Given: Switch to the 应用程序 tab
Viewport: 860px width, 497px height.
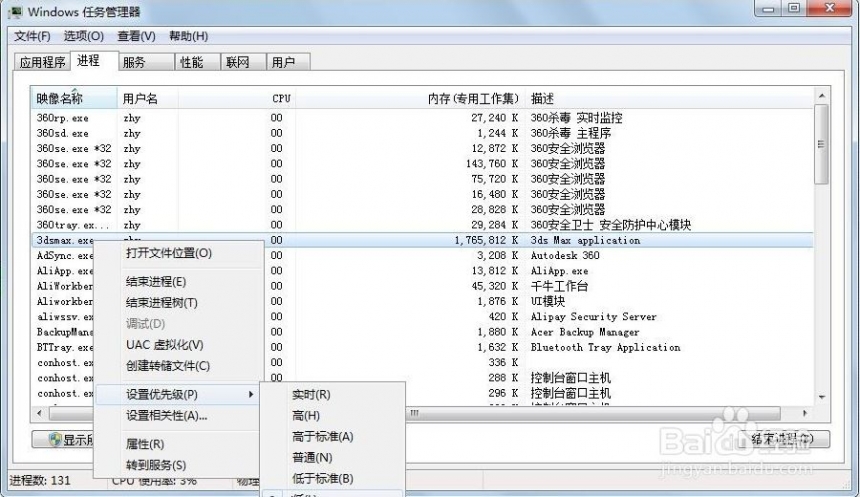Looking at the screenshot, I should tap(42, 62).
